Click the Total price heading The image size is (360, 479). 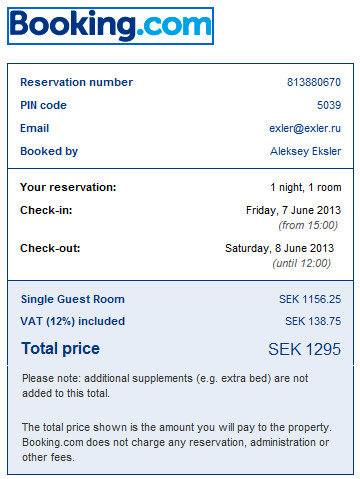tap(61, 349)
